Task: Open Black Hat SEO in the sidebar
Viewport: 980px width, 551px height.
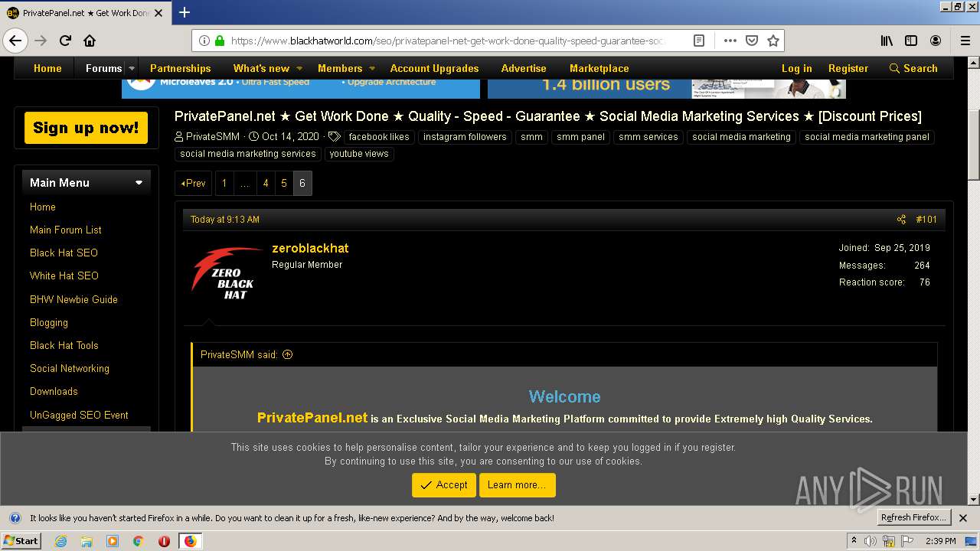Action: tap(64, 253)
